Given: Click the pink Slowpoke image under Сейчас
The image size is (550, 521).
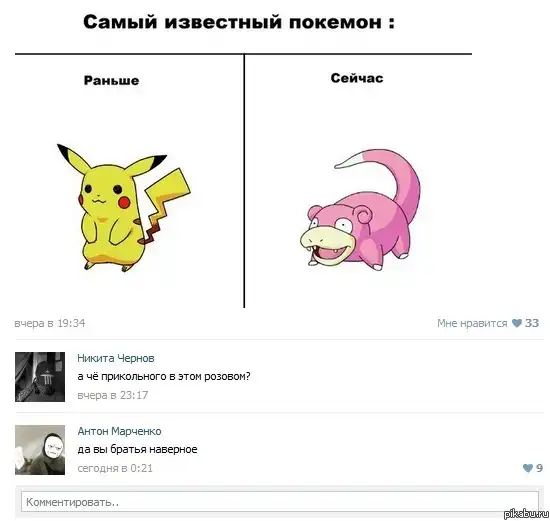Looking at the screenshot, I should pyautogui.click(x=360, y=209).
